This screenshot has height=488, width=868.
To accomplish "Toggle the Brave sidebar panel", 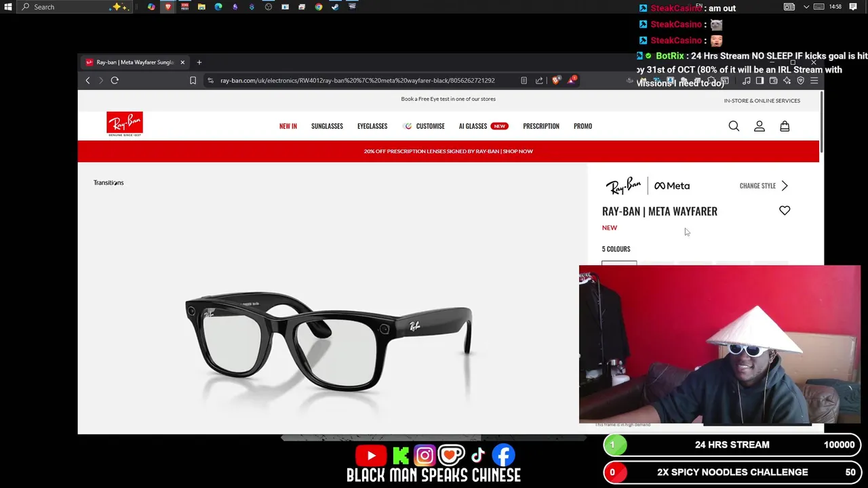I will click(759, 81).
